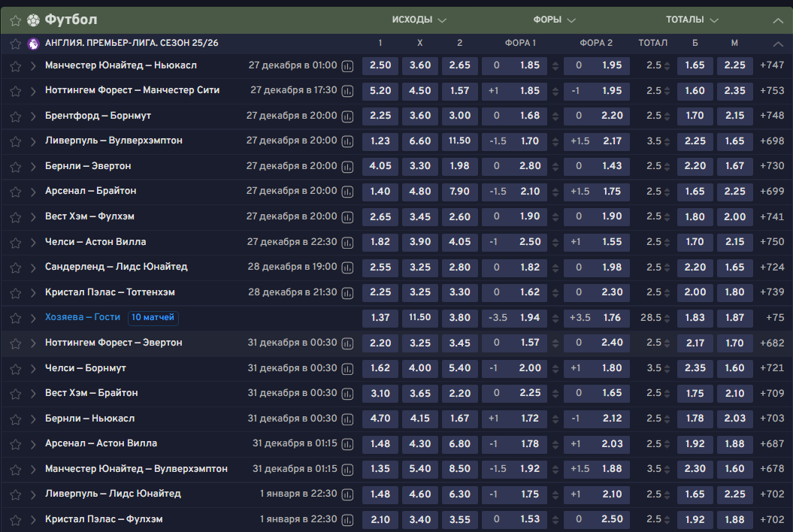Screen dimensions: 793x532
Task: Open the ФОРЫ dropdown menu
Action: 555,20
